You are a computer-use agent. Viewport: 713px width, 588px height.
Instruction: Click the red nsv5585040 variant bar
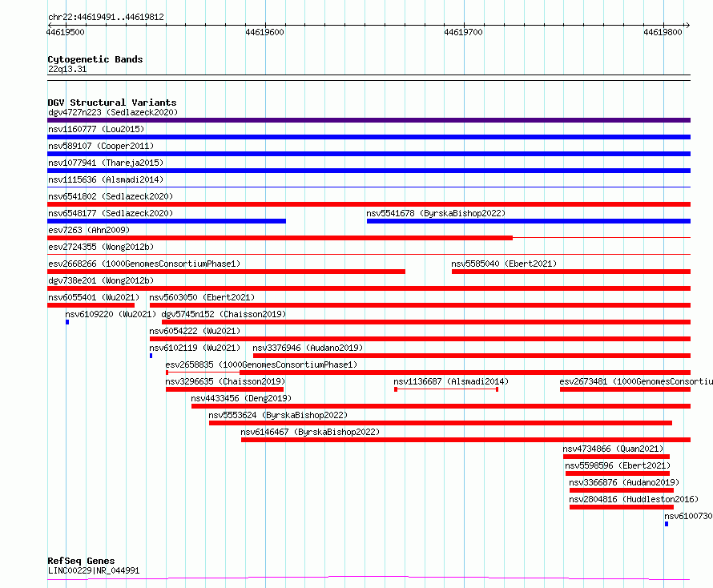pyautogui.click(x=571, y=272)
